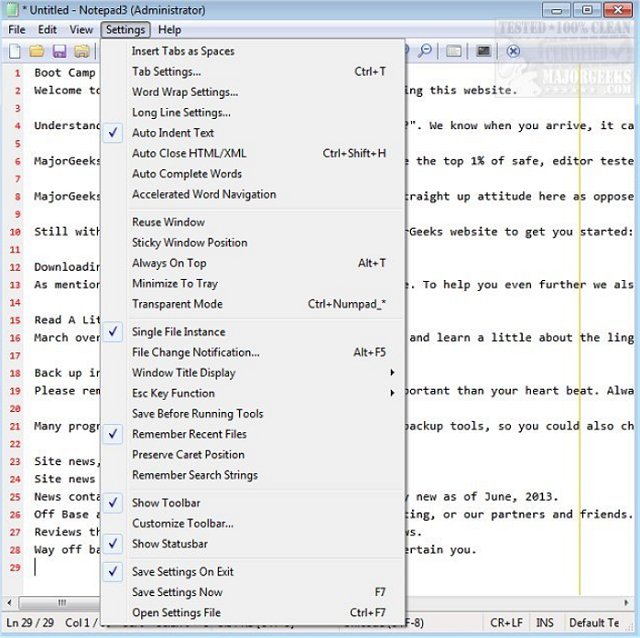Screen dimensions: 640x638
Task: Click the New document toolbar icon
Action: pyautogui.click(x=15, y=51)
